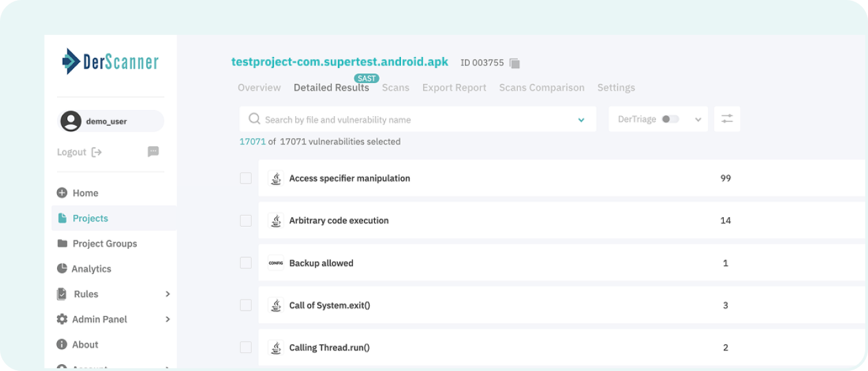868x371 pixels.
Task: Switch to the Scans Comparison tab
Action: tap(542, 87)
